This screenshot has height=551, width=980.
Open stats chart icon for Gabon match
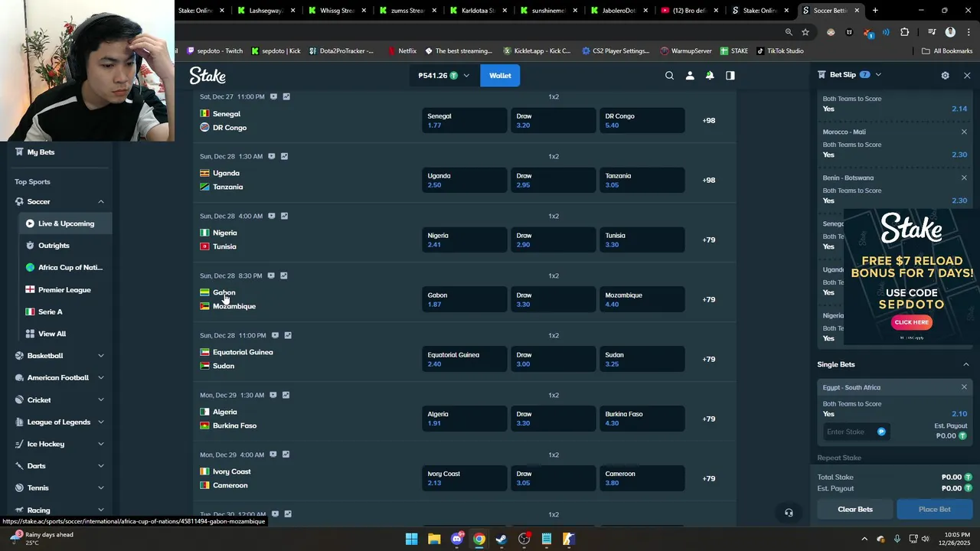coord(283,275)
